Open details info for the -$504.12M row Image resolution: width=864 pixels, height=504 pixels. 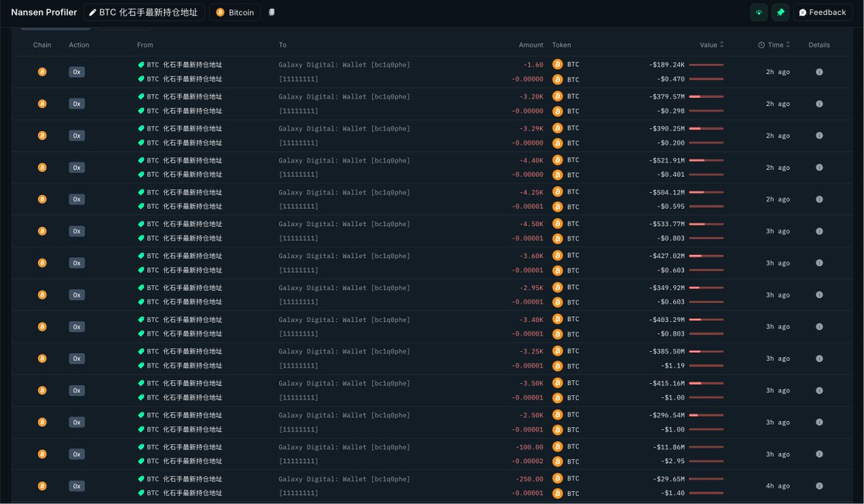click(819, 199)
